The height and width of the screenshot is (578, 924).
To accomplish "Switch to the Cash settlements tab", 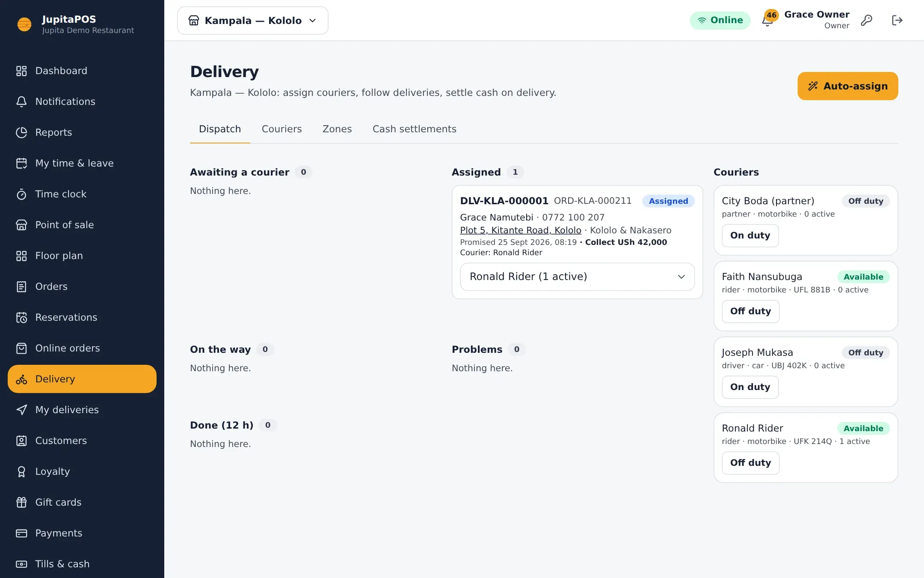I will tap(414, 129).
